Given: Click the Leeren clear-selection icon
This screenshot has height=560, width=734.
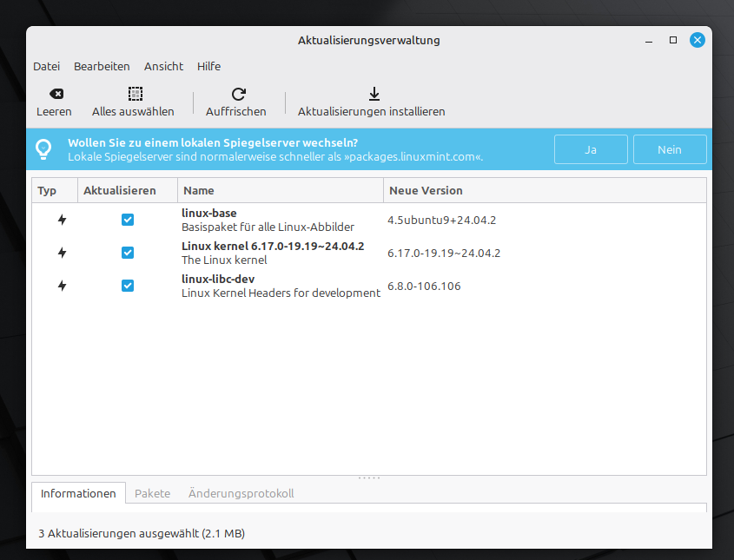Looking at the screenshot, I should (x=56, y=94).
